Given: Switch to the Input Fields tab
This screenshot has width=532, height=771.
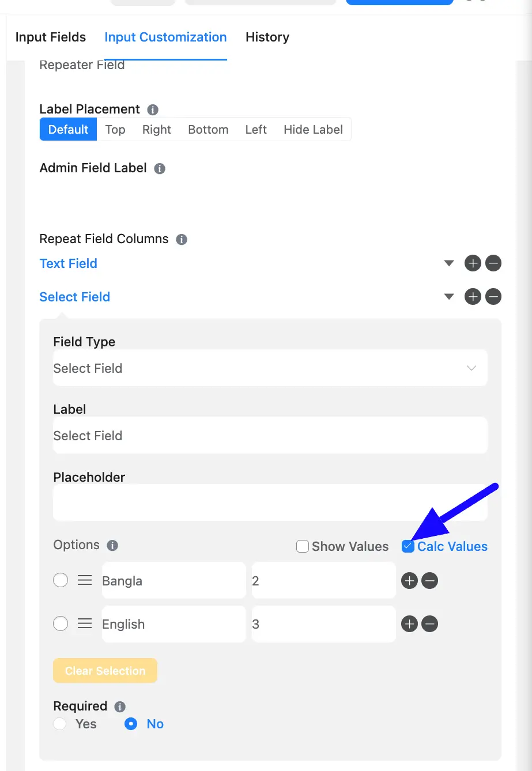Looking at the screenshot, I should [51, 37].
